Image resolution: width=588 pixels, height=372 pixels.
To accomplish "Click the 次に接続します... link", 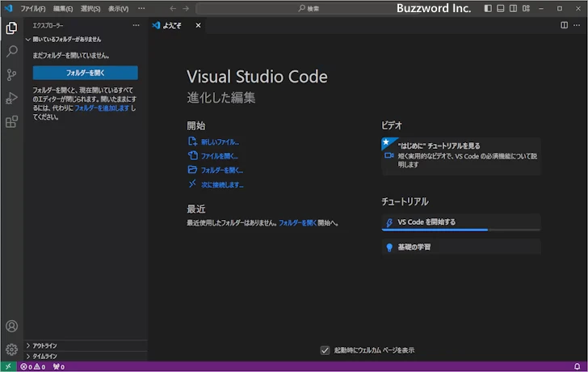I will click(x=222, y=184).
